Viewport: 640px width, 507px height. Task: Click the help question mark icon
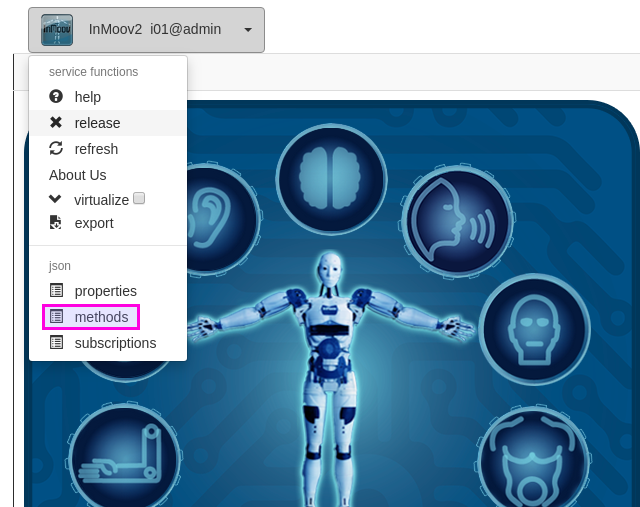point(56,97)
